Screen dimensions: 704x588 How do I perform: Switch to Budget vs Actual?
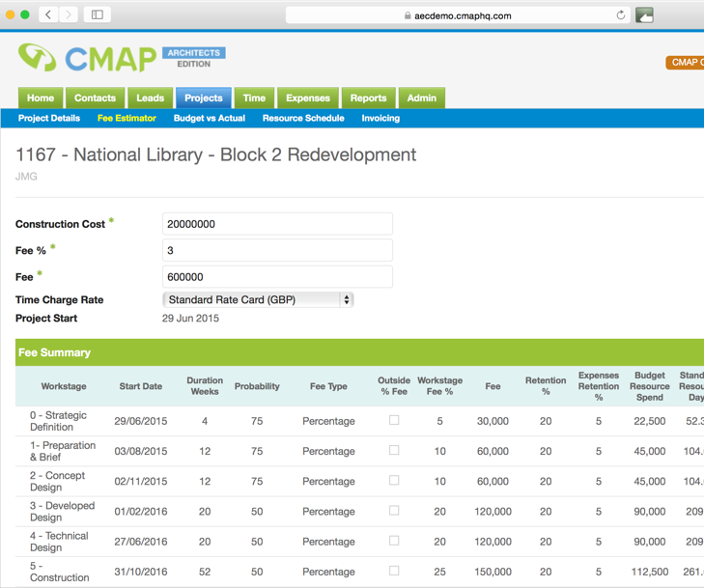point(210,118)
